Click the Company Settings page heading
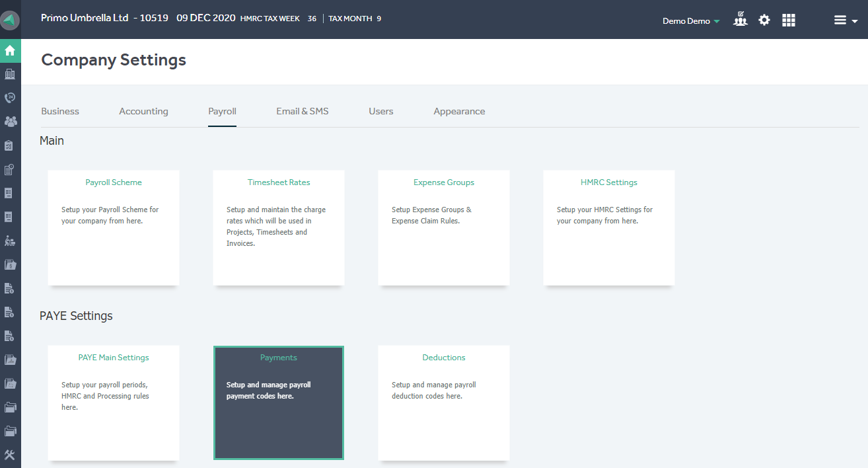 114,60
